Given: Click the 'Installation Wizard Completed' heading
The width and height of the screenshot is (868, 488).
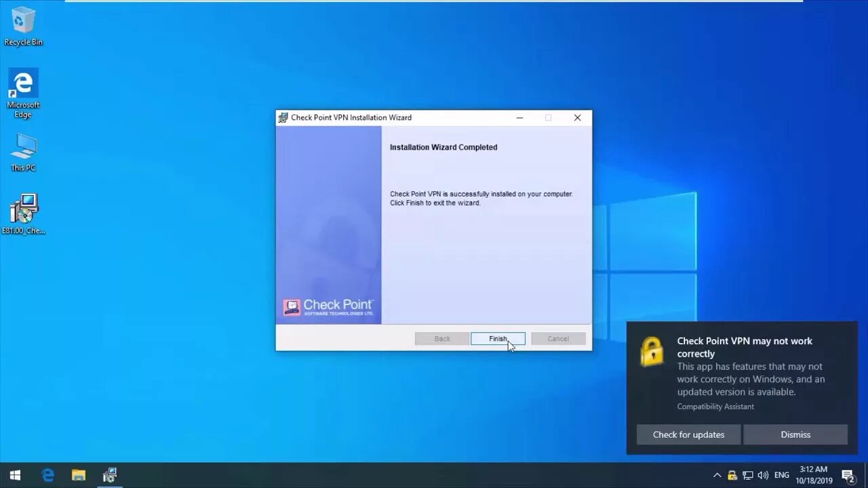Looking at the screenshot, I should [443, 147].
